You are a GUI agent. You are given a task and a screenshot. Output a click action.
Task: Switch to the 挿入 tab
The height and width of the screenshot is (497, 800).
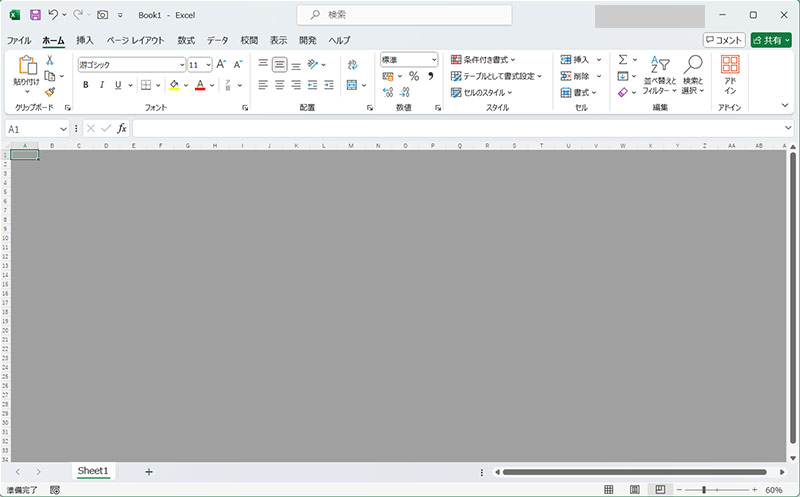(85, 40)
